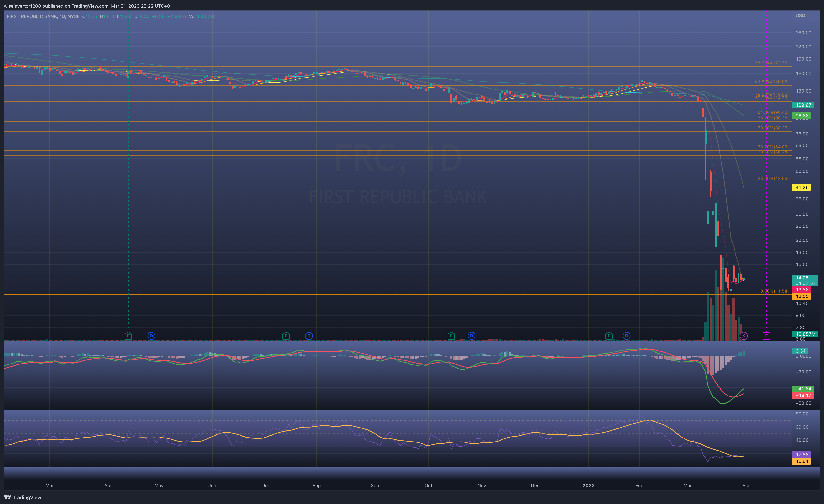This screenshot has height=504, width=824.
Task: Click the red 13.86 price tag
Action: 802,290
